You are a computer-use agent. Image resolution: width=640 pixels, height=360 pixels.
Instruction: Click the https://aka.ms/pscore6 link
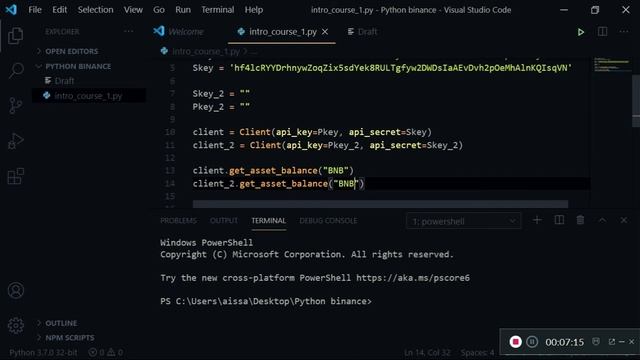pyautogui.click(x=413, y=278)
